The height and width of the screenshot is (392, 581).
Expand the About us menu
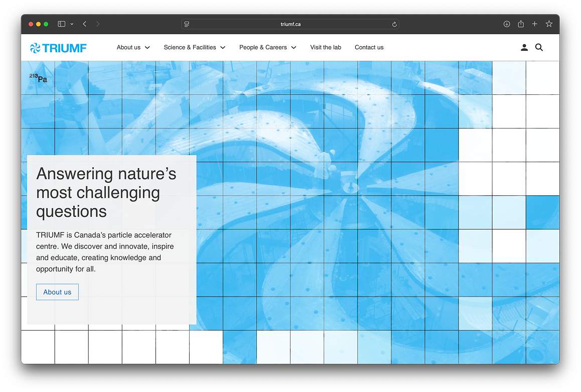pyautogui.click(x=133, y=48)
